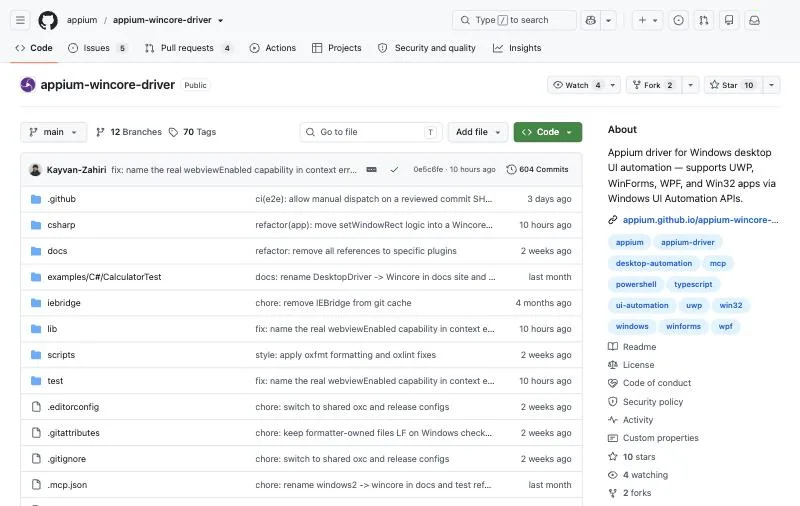This screenshot has height=506, width=800.
Task: Expand commit message details ellipsis button
Action: [x=371, y=169]
